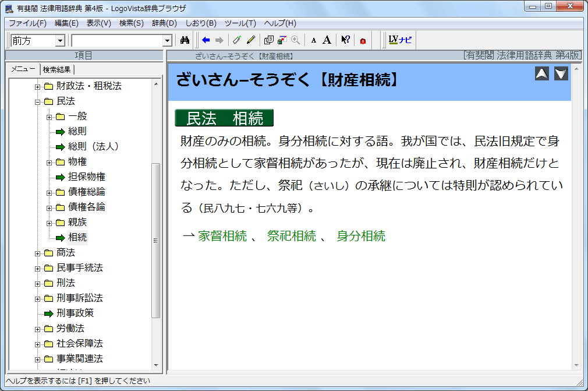Jump to next entry with down triangle
Screen dimensions: 588x391
[561, 73]
